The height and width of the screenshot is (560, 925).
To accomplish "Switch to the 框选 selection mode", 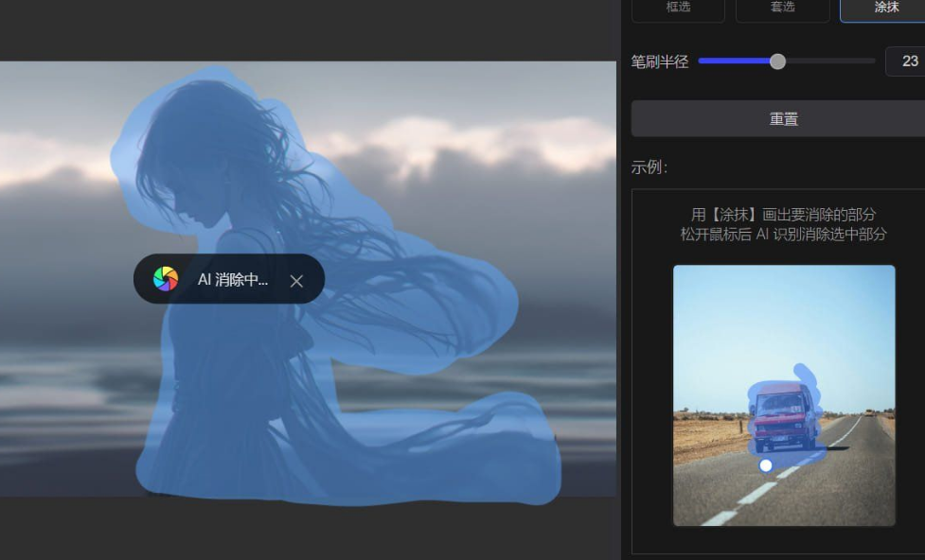I will pos(678,8).
